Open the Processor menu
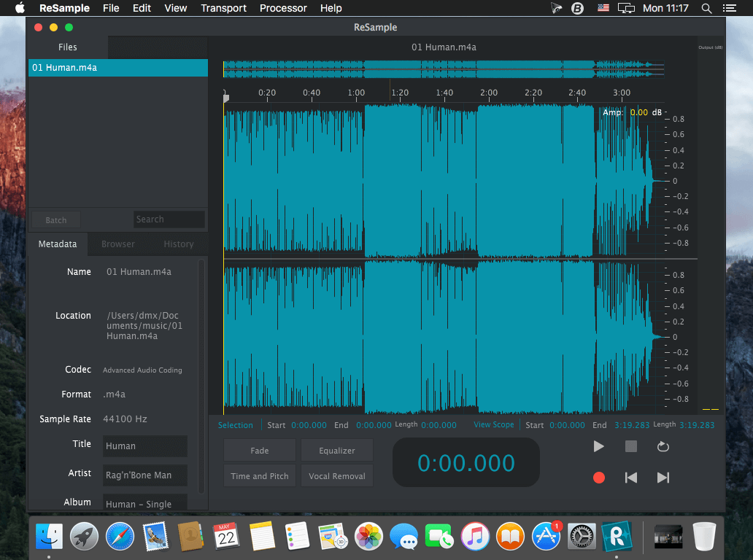This screenshot has height=560, width=753. [x=283, y=8]
